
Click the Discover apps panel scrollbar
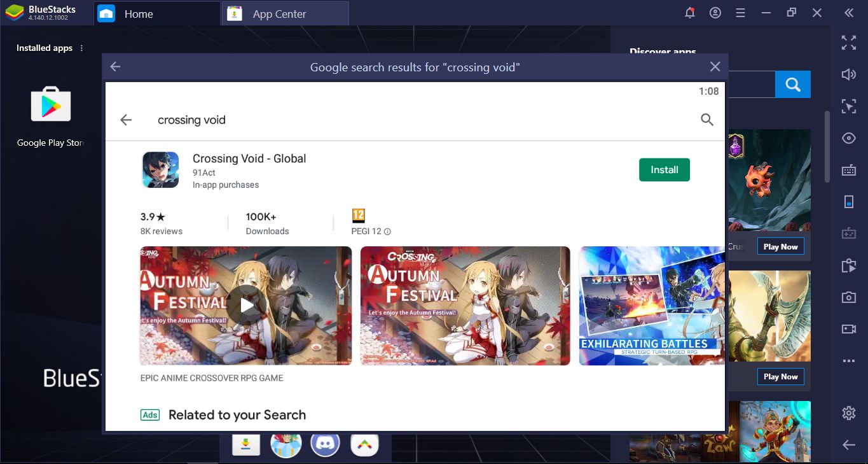coord(827,146)
